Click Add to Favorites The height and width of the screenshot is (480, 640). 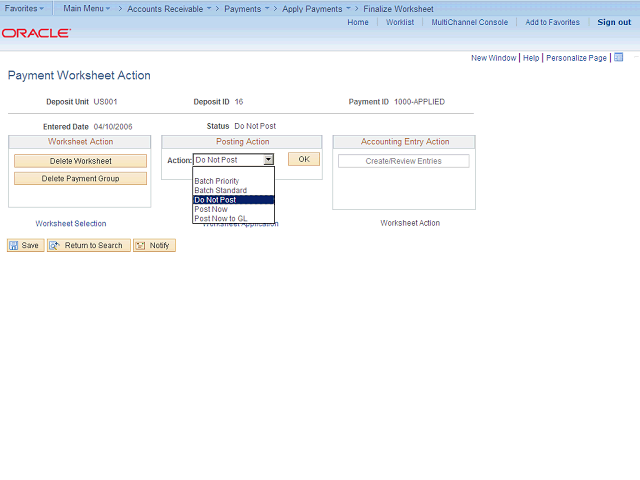[552, 22]
